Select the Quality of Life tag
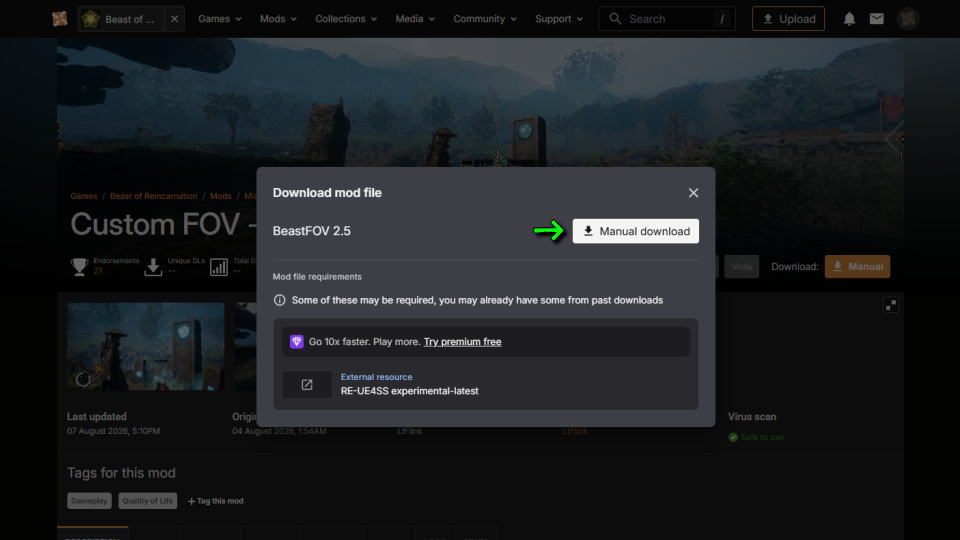 (148, 501)
